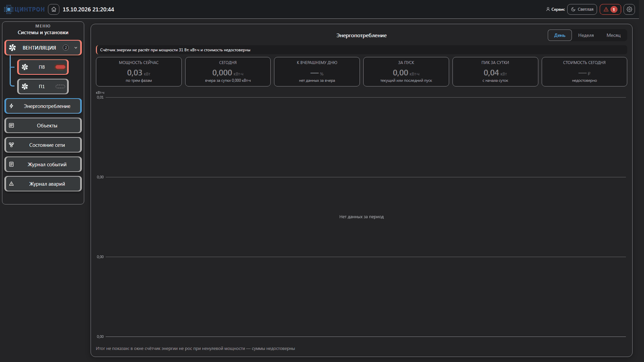
Task: Click the Объекты list icon
Action: [11, 125]
